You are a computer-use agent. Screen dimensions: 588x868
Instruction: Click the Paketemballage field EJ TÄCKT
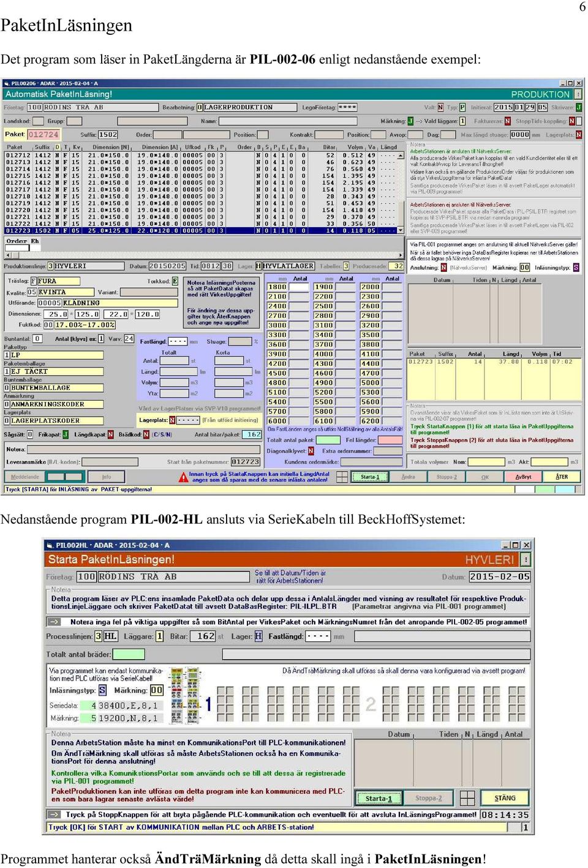56,371
